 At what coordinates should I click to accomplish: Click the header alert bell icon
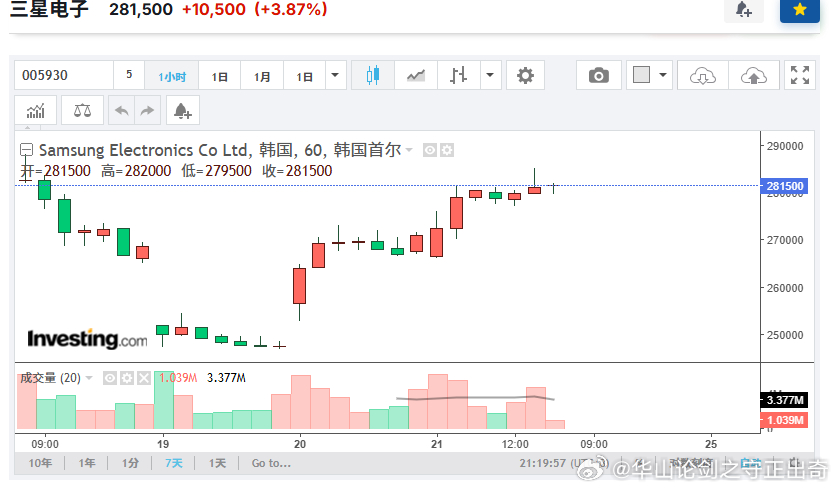click(x=744, y=10)
